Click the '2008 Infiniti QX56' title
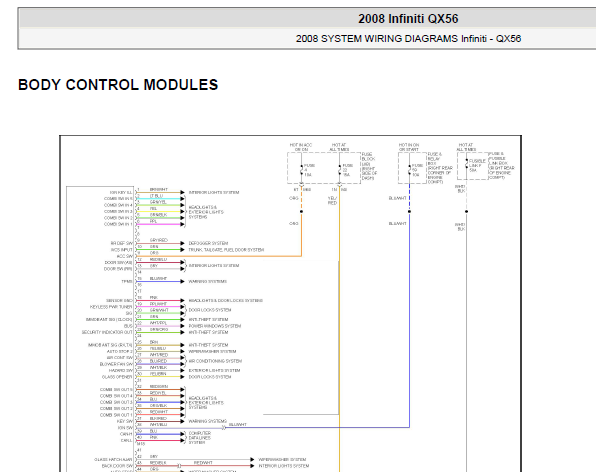Screen dimensions: 596x472 [x=408, y=19]
